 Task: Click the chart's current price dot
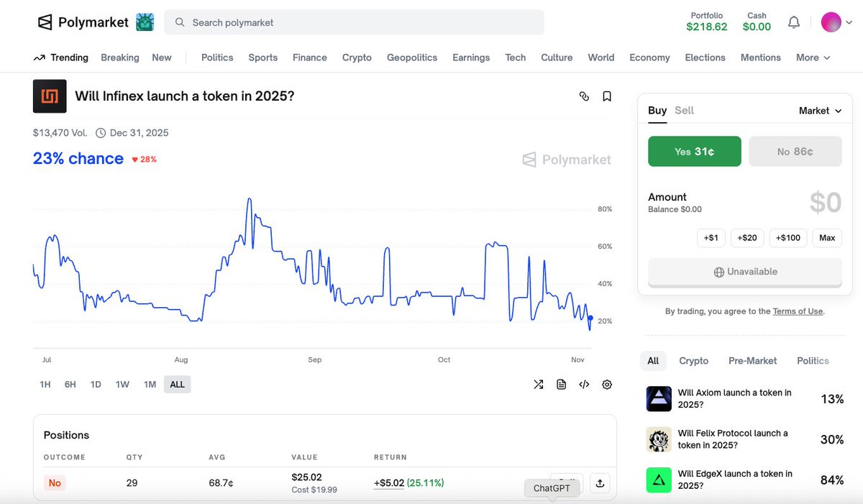pyautogui.click(x=590, y=318)
